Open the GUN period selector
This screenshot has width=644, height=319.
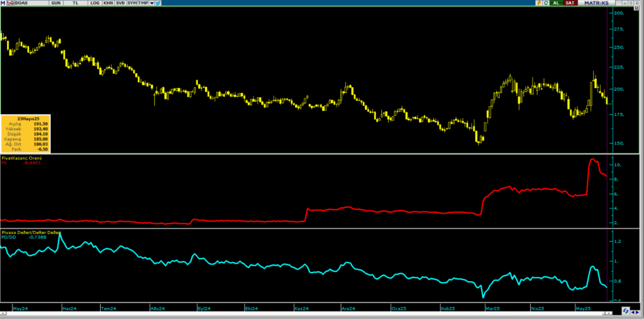click(56, 3)
